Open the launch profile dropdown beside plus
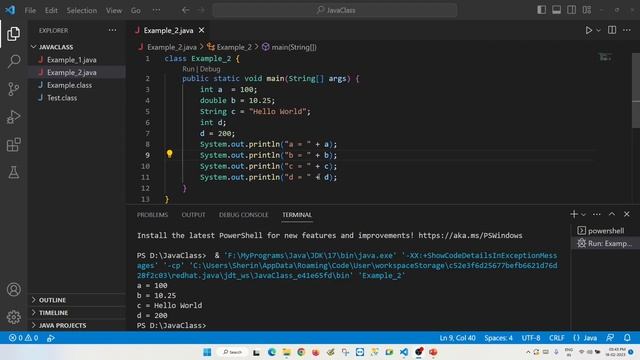 pos(583,214)
